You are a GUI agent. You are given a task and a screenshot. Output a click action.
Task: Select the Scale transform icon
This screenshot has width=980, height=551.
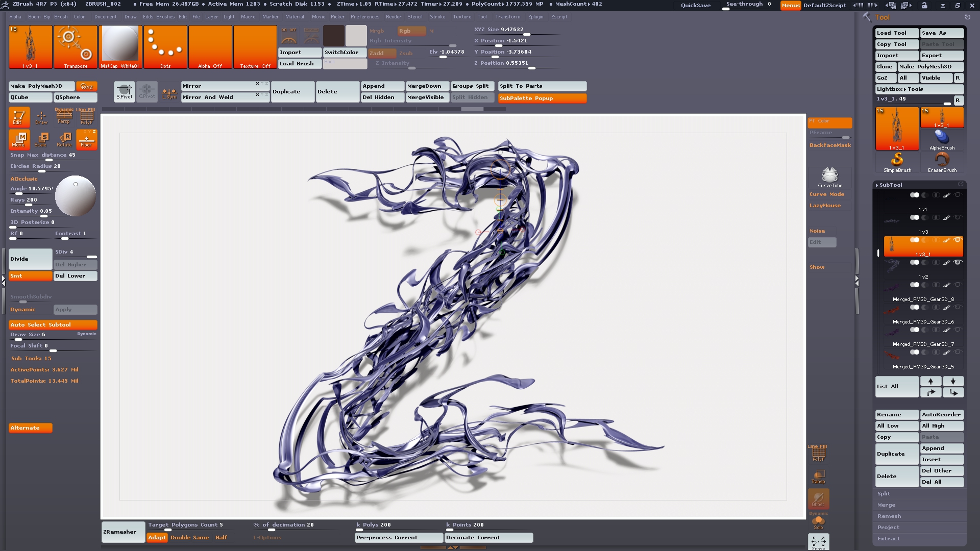pos(41,138)
